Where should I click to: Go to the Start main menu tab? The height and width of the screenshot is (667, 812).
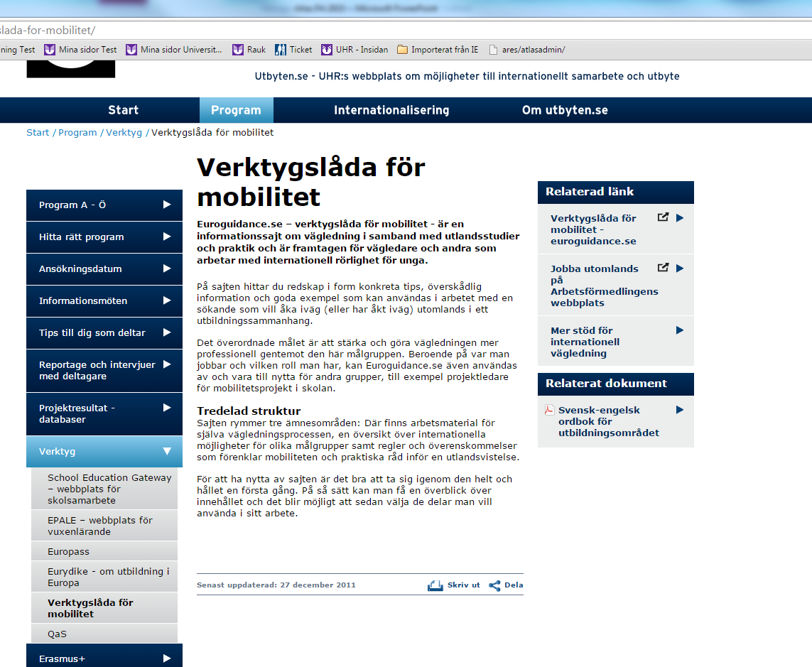[x=123, y=110]
